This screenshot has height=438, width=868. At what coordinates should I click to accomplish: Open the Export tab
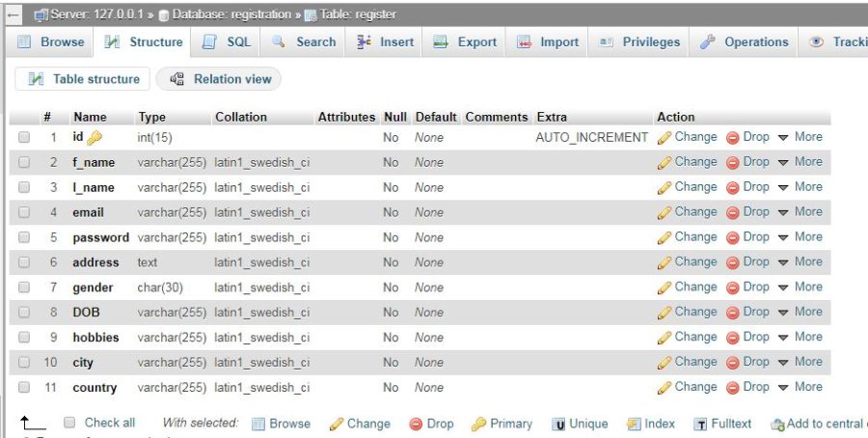(x=465, y=42)
